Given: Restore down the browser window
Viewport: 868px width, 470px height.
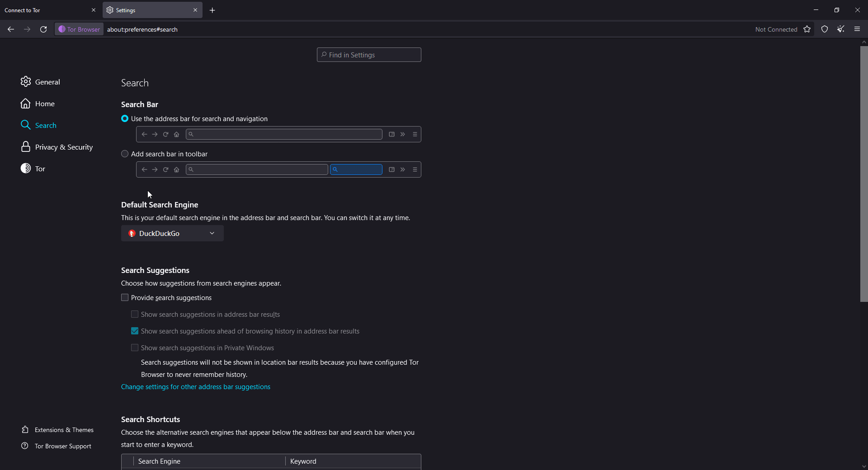Looking at the screenshot, I should (837, 10).
